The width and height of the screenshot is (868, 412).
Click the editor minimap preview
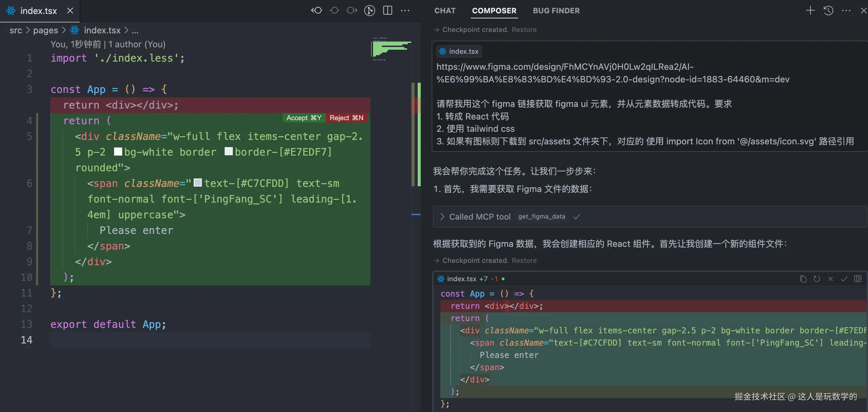click(x=391, y=49)
